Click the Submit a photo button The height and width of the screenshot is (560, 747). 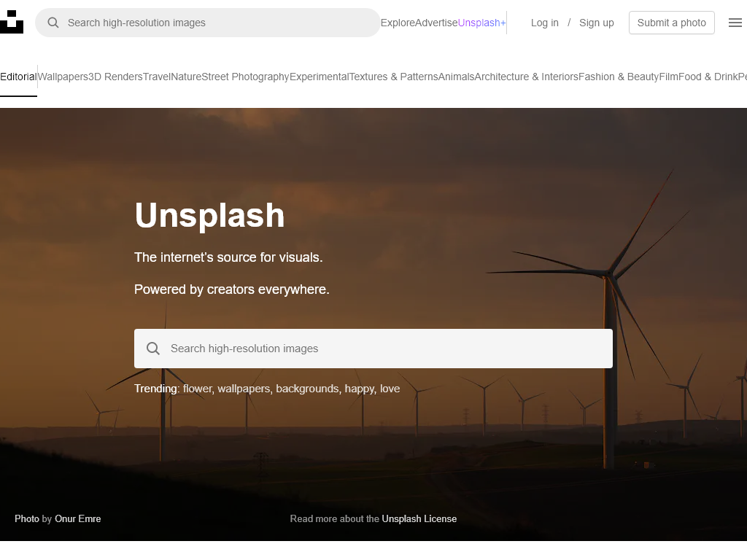click(x=671, y=23)
